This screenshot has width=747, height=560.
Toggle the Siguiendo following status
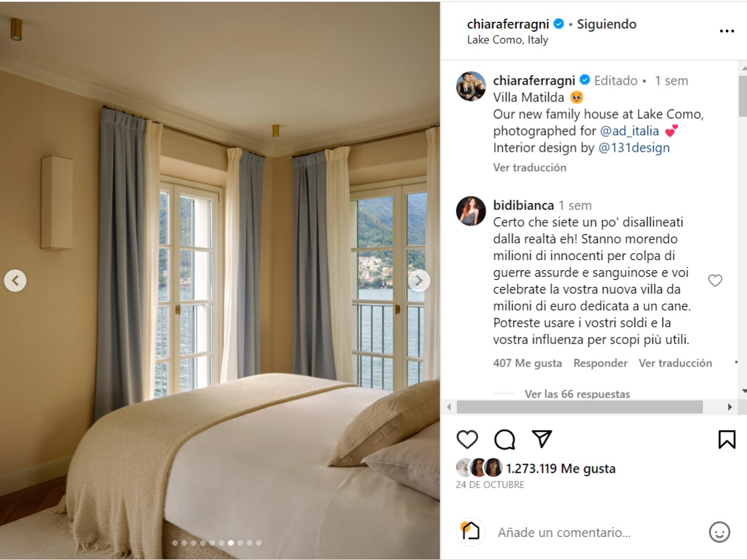point(606,24)
